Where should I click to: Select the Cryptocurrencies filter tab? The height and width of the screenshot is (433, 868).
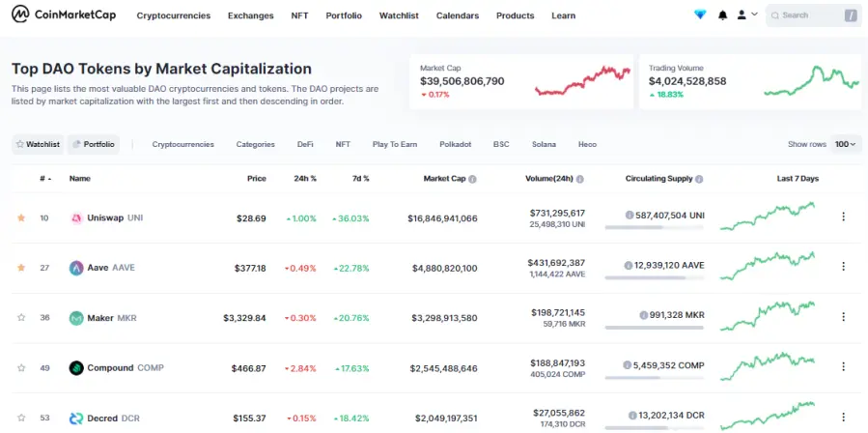183,144
